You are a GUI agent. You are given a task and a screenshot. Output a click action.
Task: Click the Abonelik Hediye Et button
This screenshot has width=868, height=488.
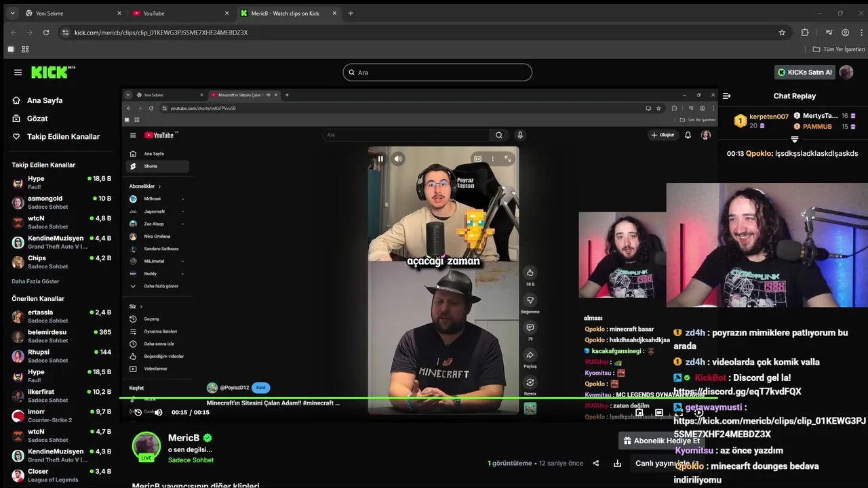pyautogui.click(x=661, y=441)
